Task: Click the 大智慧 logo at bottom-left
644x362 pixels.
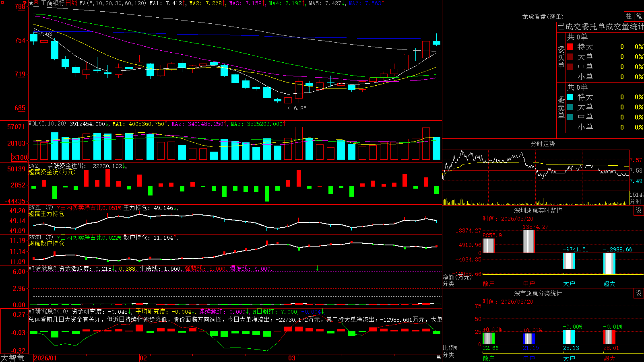Action: tap(12, 358)
